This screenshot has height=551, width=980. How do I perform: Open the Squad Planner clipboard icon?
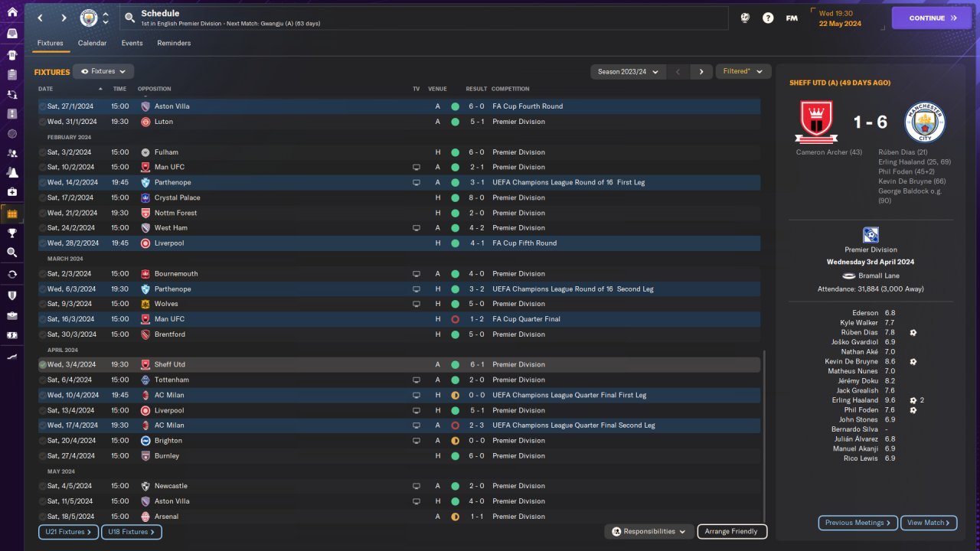[11, 74]
